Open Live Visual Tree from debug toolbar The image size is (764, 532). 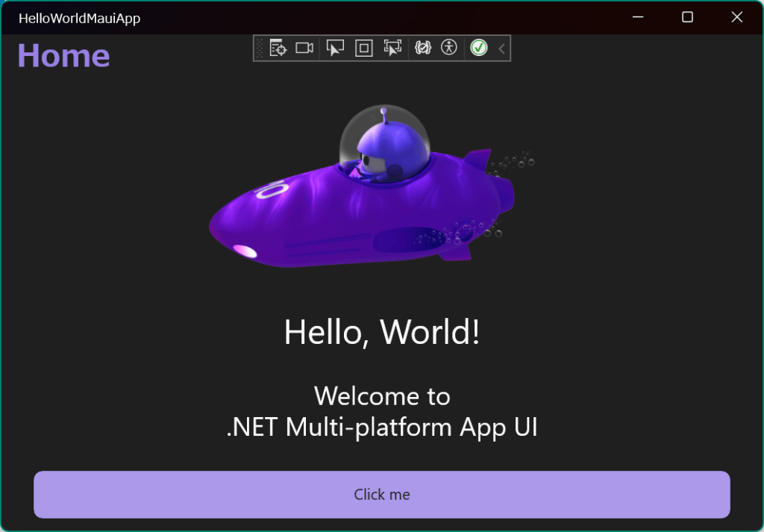point(278,48)
